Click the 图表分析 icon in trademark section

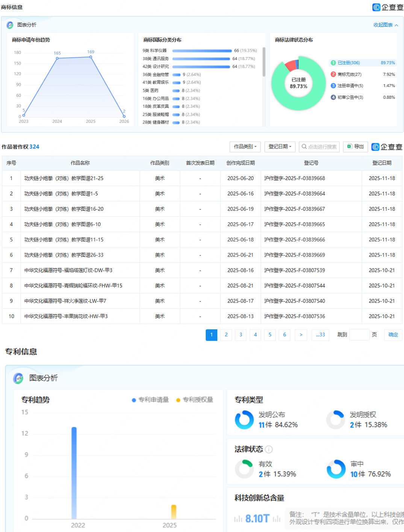tap(10, 25)
